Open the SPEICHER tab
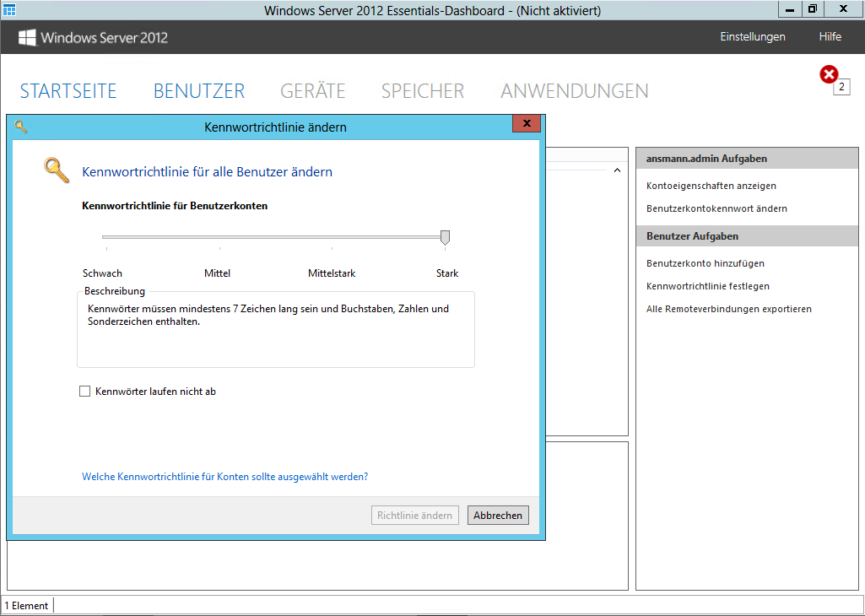The width and height of the screenshot is (865, 616). click(422, 91)
